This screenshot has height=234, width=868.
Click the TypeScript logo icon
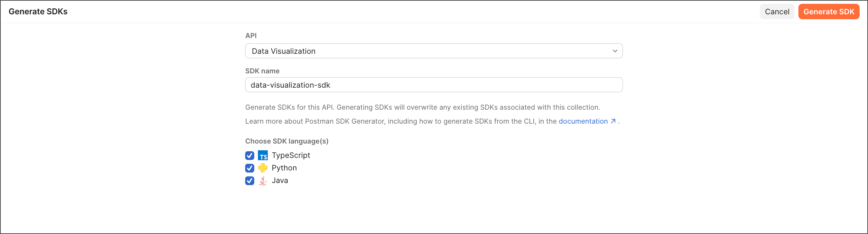tap(263, 155)
